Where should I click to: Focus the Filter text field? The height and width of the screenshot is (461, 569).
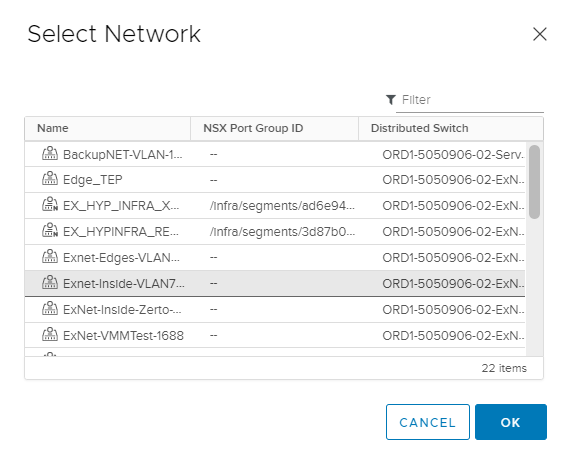[470, 100]
